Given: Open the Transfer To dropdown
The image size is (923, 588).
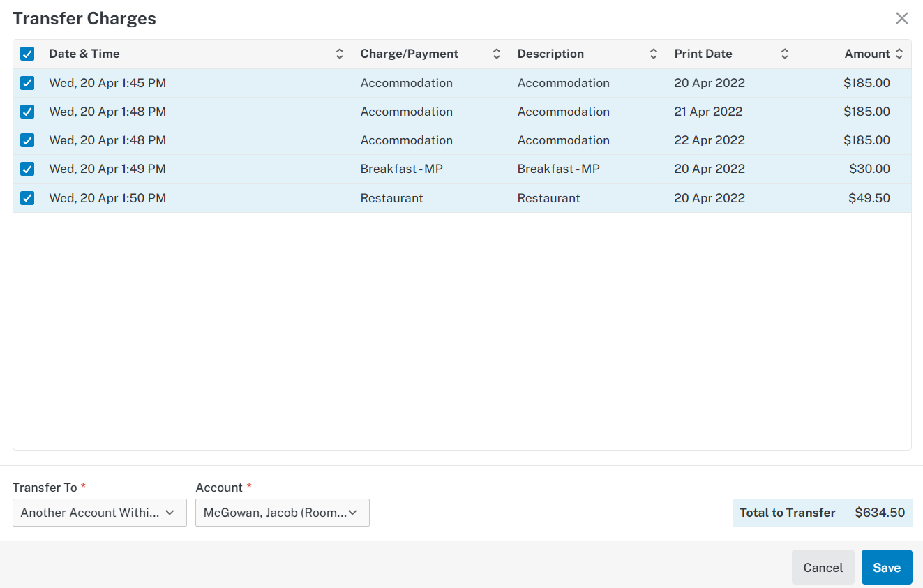Looking at the screenshot, I should (x=100, y=513).
